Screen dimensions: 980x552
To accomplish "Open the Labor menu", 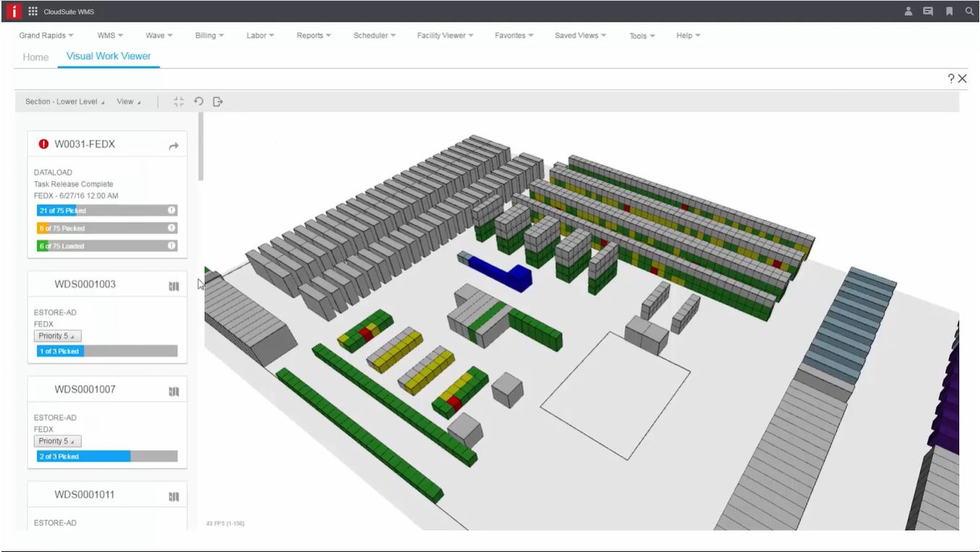I will point(260,35).
